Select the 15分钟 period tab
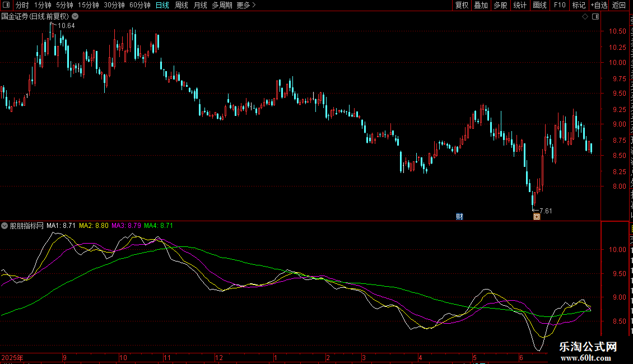 click(88, 5)
